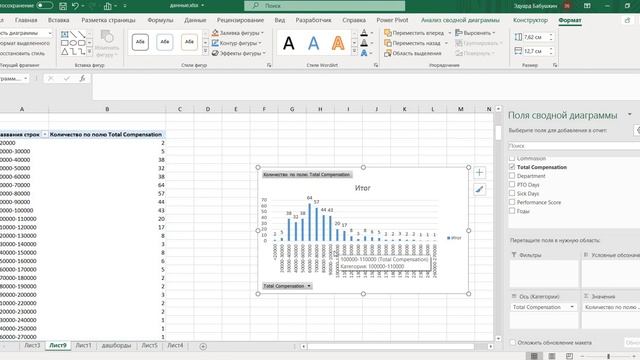Click the Page Break Preview icon
Screen dimensions: 640x360
click(x=569, y=356)
